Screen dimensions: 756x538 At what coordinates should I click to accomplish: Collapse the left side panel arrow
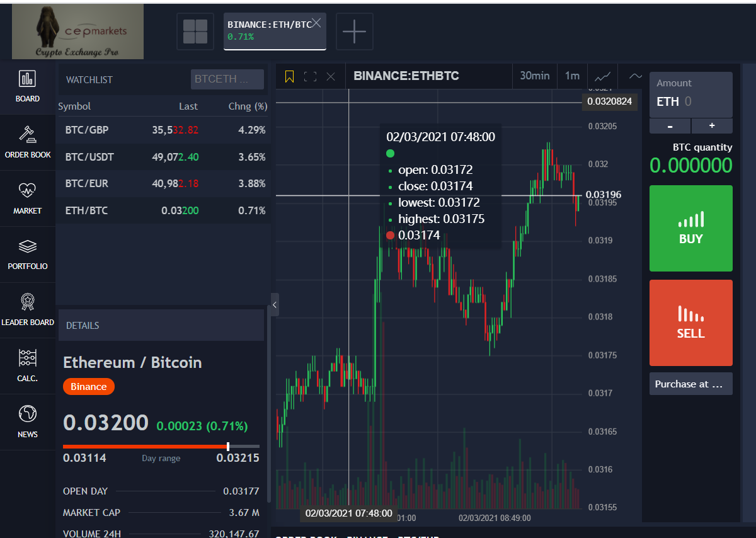275,305
